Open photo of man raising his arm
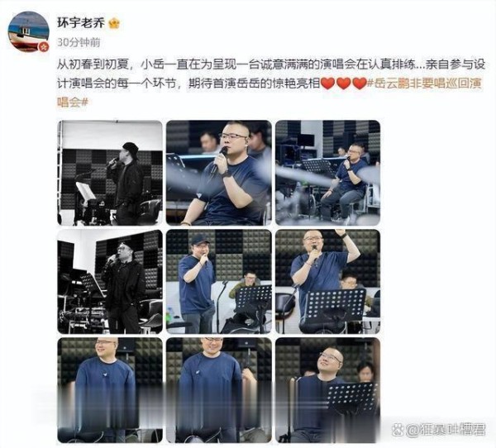The image size is (496, 448). (327, 282)
